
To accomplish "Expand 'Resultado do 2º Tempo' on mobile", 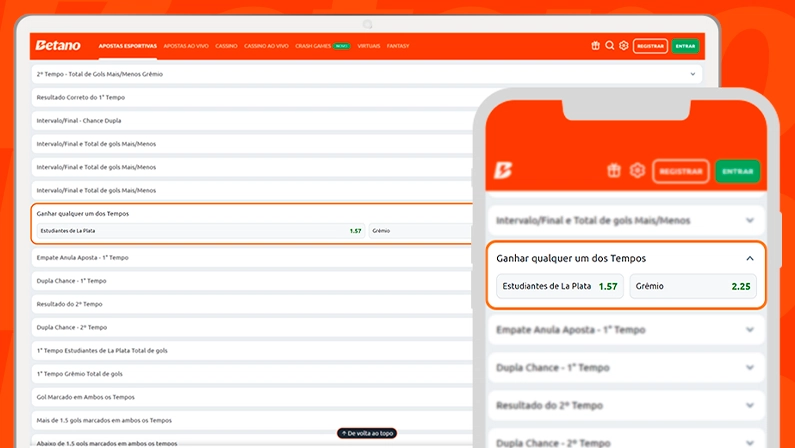I will coord(750,405).
